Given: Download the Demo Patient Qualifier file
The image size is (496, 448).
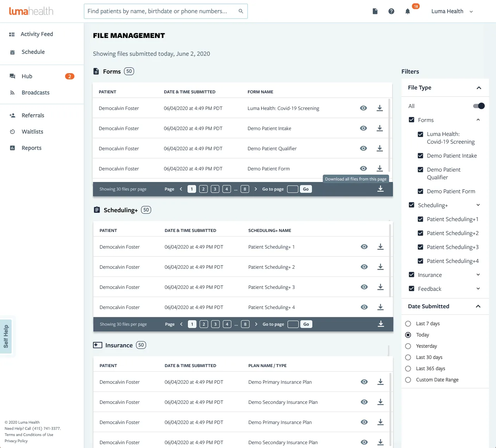Looking at the screenshot, I should tap(380, 148).
